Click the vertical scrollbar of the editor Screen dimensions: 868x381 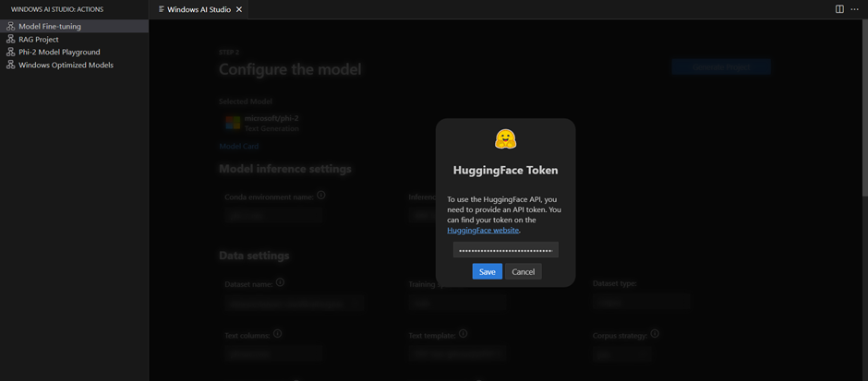point(864,108)
